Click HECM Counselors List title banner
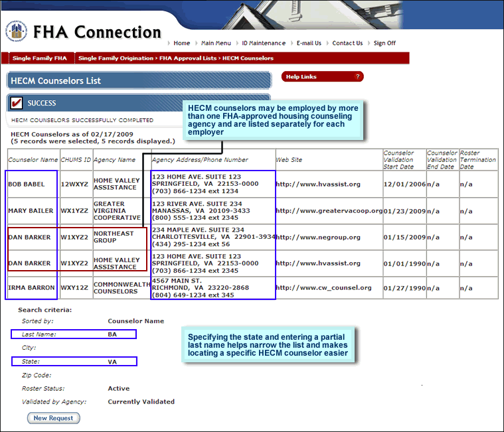 click(x=139, y=80)
